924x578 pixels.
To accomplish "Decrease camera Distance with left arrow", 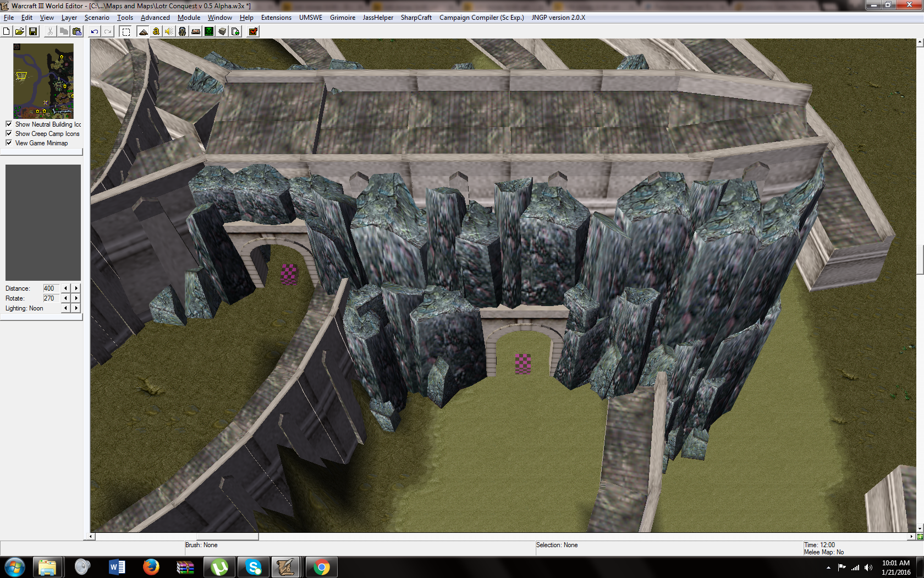I will pyautogui.click(x=66, y=288).
